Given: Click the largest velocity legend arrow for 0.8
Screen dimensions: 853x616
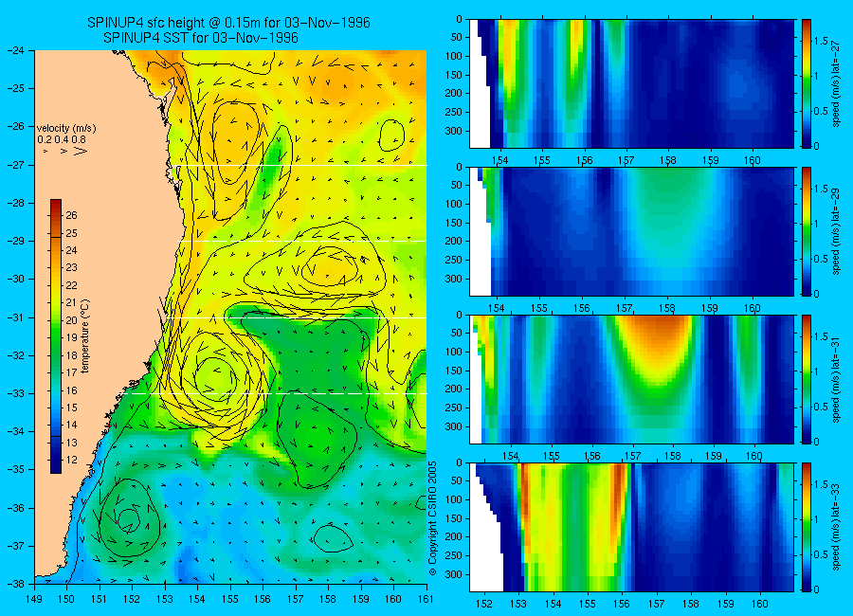Looking at the screenshot, I should point(81,151).
